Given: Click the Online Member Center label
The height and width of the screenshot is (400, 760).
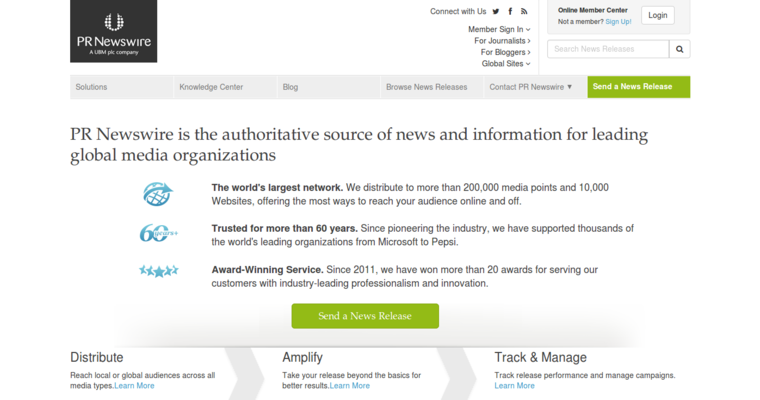Looking at the screenshot, I should (x=592, y=10).
